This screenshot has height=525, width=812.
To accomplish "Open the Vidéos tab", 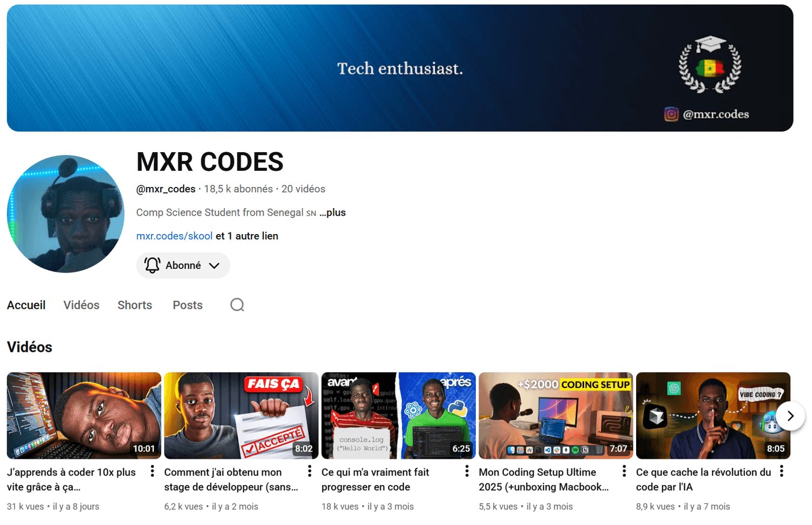I will (81, 305).
